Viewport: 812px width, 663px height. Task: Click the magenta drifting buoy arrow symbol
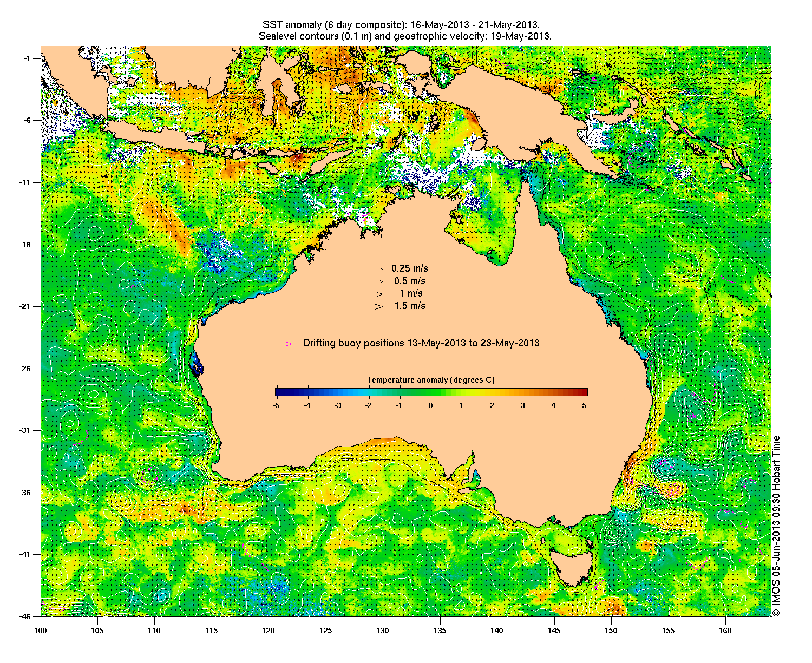[x=289, y=344]
